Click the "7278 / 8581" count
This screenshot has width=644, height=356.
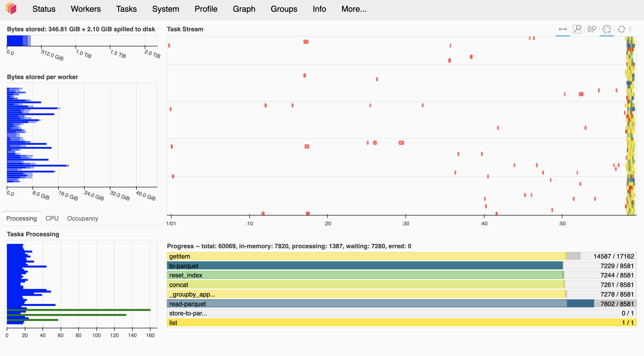coord(617,294)
